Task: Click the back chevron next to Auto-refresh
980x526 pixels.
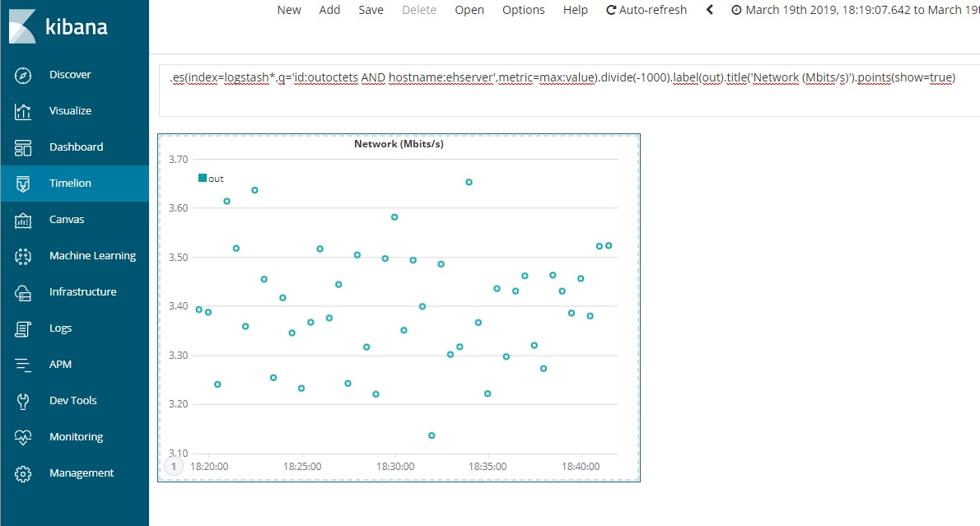Action: coord(709,10)
